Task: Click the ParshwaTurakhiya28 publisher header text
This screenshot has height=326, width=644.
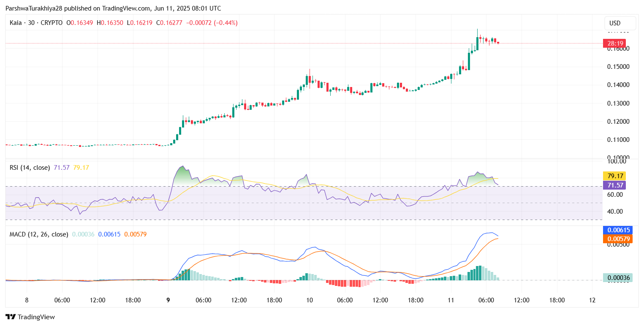Action: 32,8
